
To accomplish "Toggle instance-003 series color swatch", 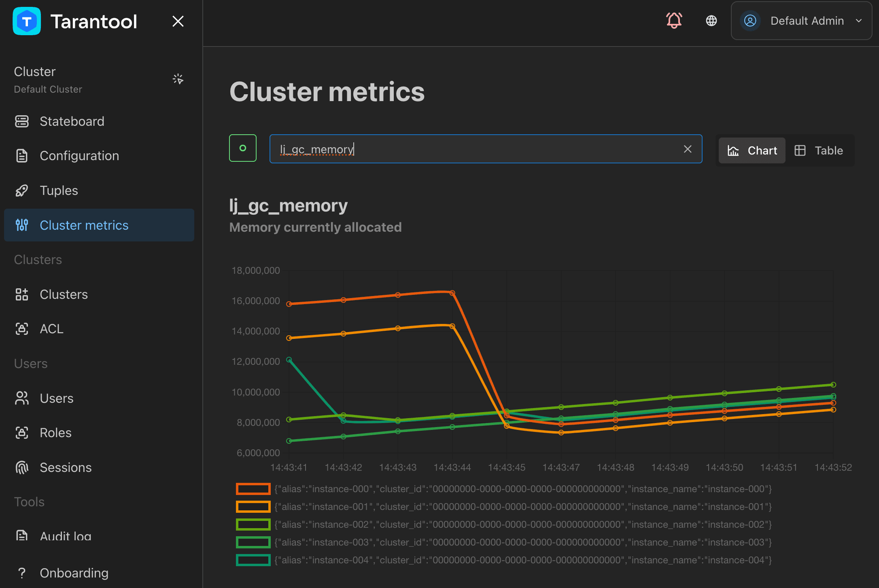I will click(253, 542).
